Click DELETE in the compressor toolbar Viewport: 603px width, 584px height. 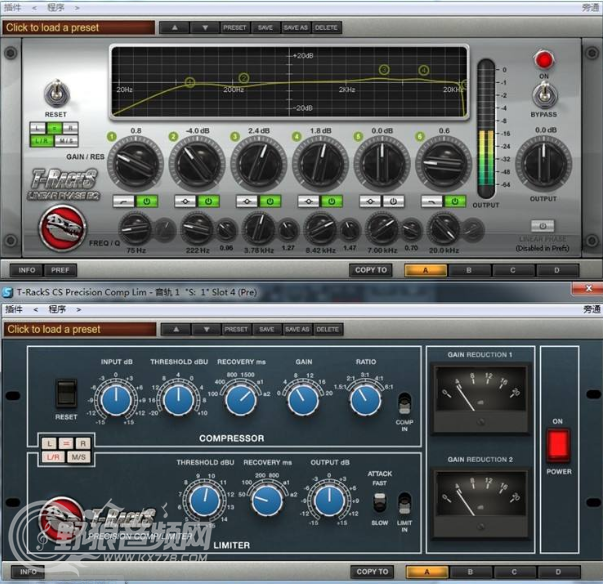(x=328, y=329)
